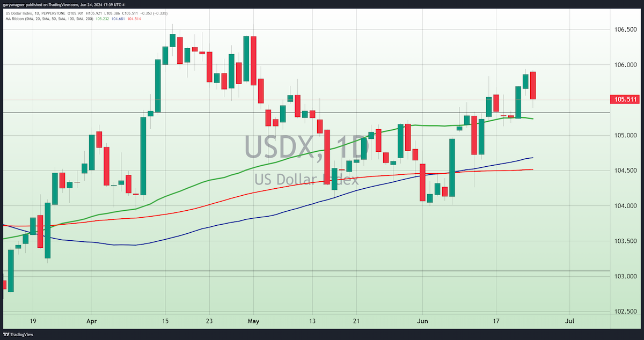Click the first green candle at far left

point(11,270)
